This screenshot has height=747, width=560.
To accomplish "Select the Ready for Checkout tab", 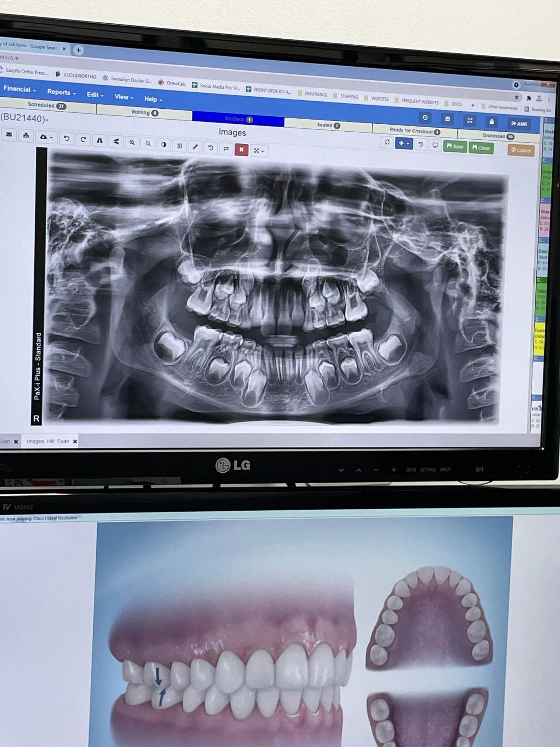I will 415,131.
